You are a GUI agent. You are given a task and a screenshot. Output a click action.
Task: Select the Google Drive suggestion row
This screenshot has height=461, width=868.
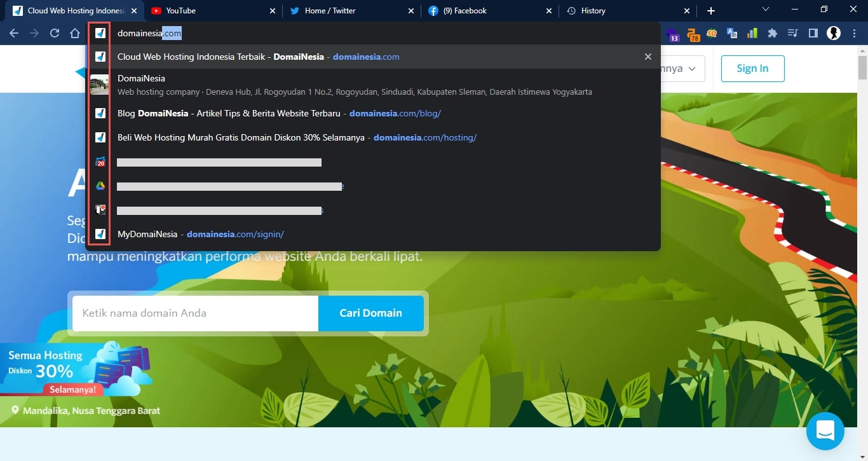(374, 186)
